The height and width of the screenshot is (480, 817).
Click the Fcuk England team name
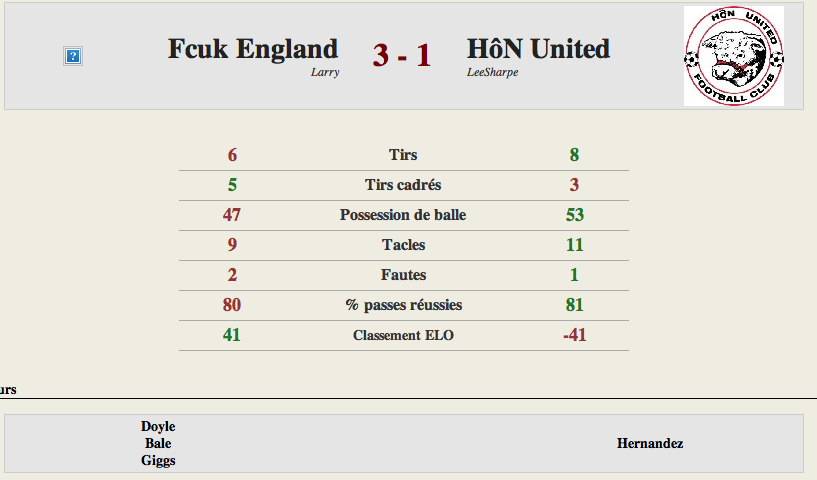coord(253,49)
